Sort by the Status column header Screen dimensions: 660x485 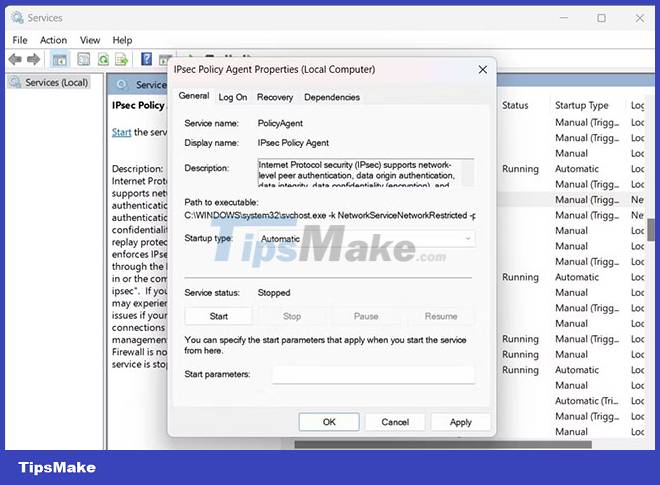(x=515, y=105)
